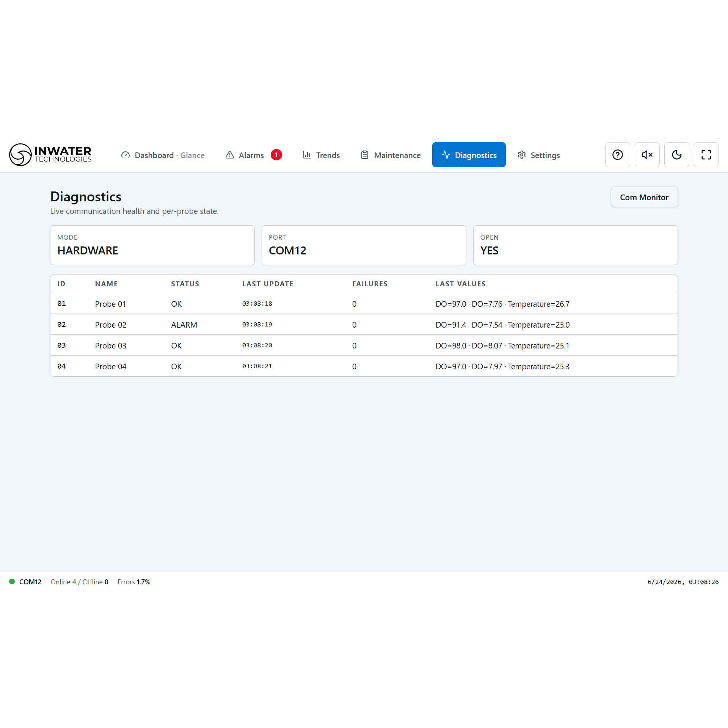Click Probe 01 values DO=97.0 DO=7.76
Image resolution: width=728 pixels, height=728 pixels.
pos(502,304)
